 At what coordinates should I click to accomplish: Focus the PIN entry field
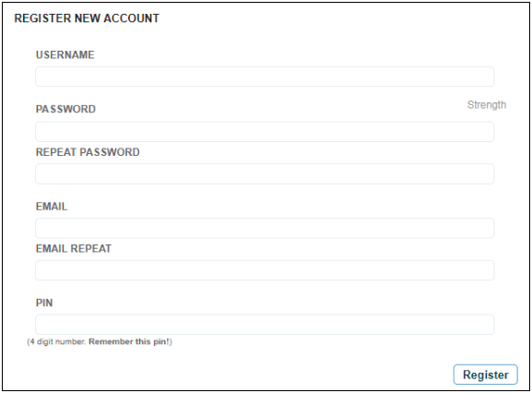coord(265,325)
